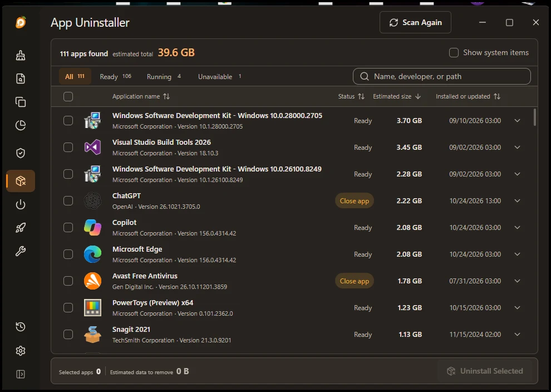Open the startup power icon in the sidebar
551x392 pixels.
[x=21, y=204]
